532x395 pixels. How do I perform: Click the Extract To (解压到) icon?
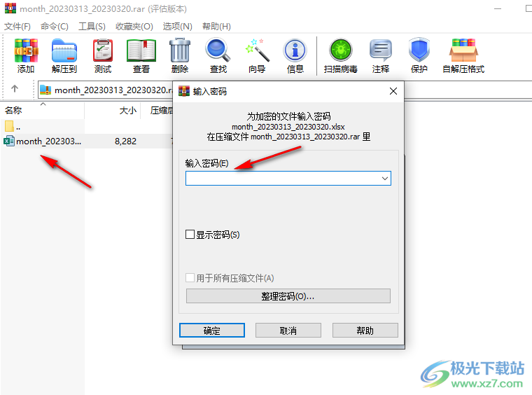[x=64, y=50]
